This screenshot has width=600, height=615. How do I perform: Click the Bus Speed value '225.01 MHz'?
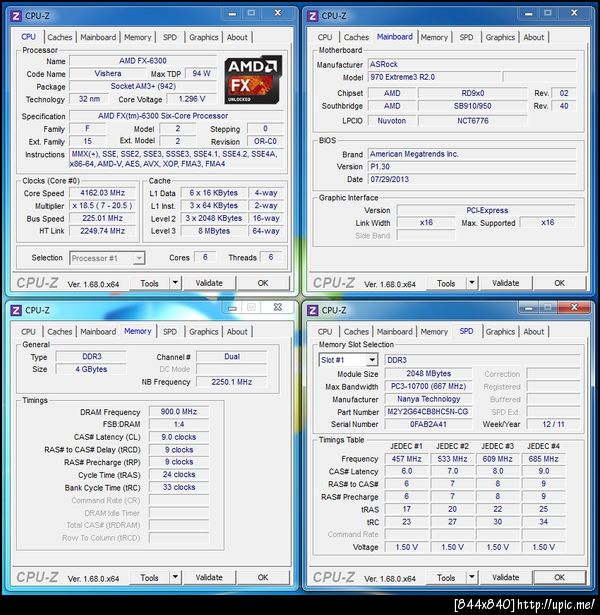tap(103, 218)
